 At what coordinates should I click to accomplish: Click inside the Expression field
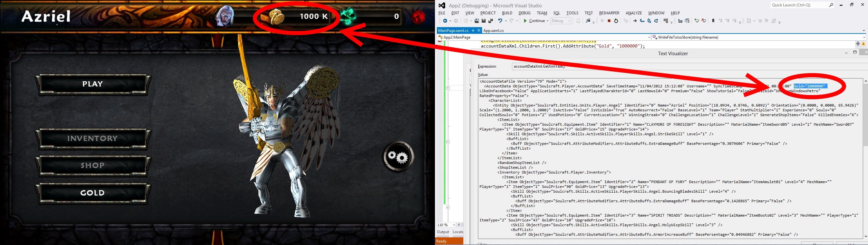(690, 66)
